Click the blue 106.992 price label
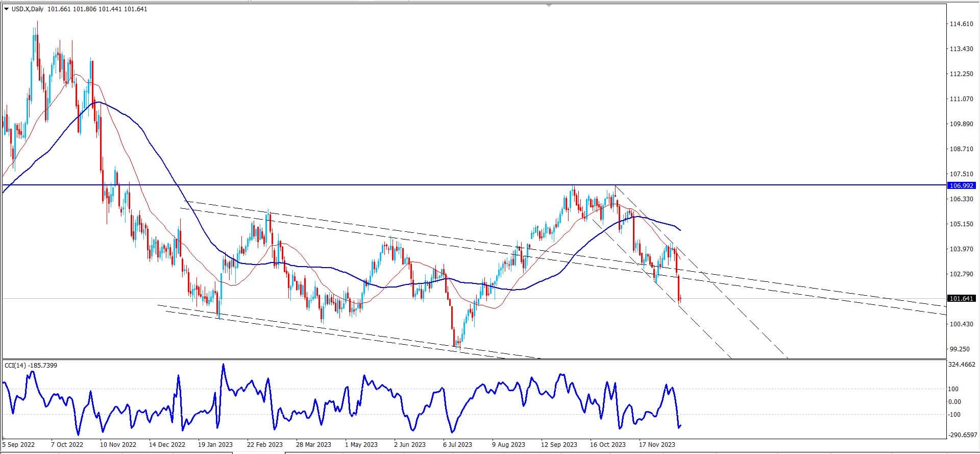980x454 pixels. tap(962, 186)
